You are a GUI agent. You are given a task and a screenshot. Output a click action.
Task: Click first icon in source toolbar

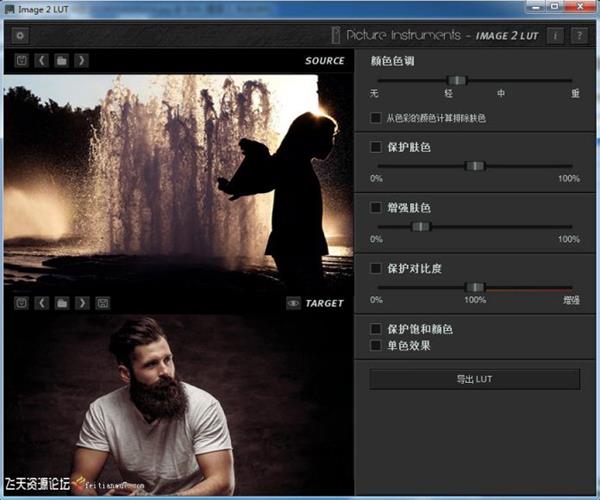22,61
